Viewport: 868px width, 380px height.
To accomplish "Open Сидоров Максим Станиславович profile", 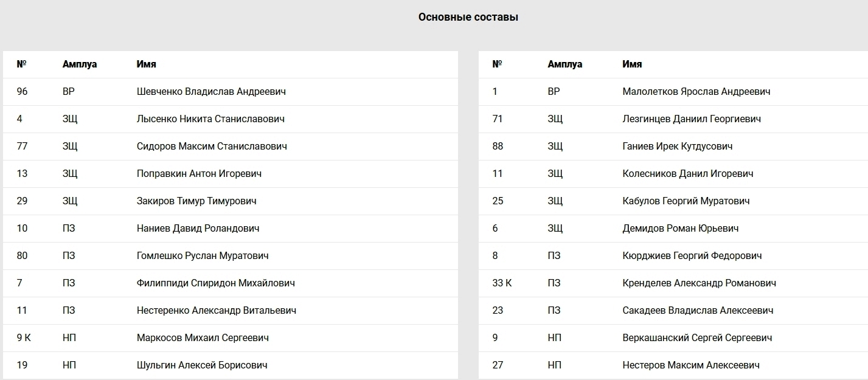I will point(212,147).
